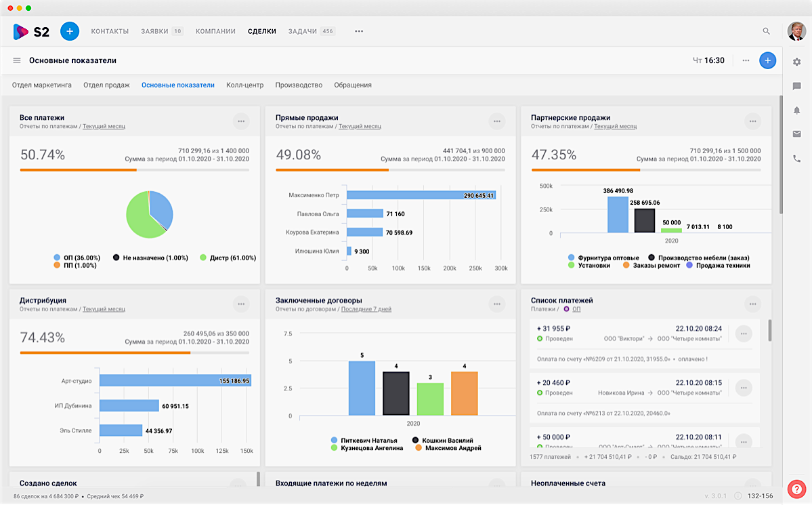Change Текущий месяц period in Все платежи
812x505 pixels.
click(x=104, y=127)
